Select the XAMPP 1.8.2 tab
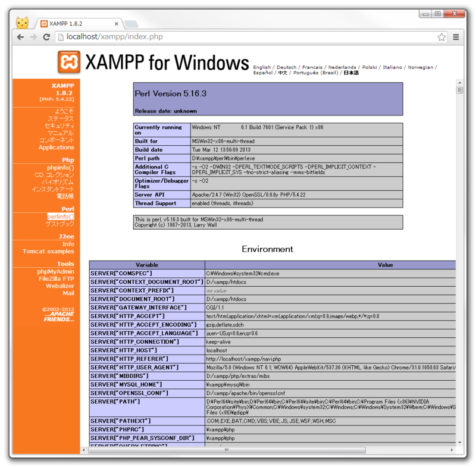This screenshot has width=476, height=467. [x=78, y=24]
